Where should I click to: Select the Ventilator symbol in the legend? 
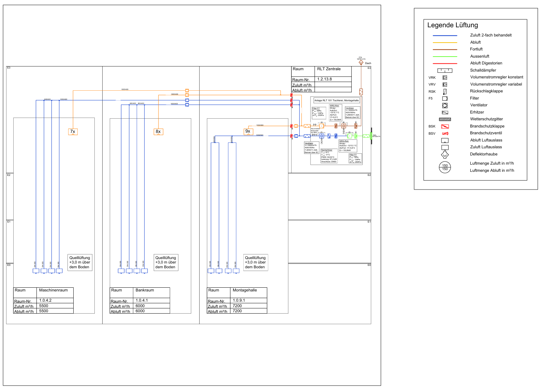pyautogui.click(x=445, y=105)
